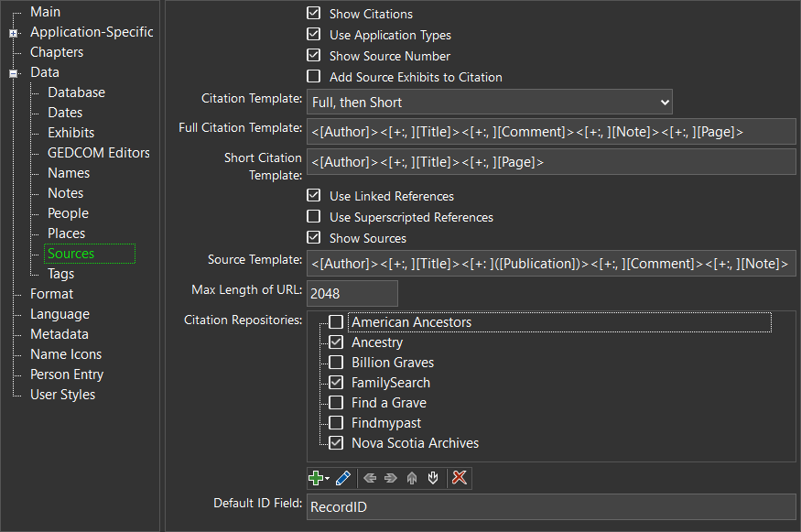Open People settings under Data
The image size is (801, 532).
pos(69,213)
